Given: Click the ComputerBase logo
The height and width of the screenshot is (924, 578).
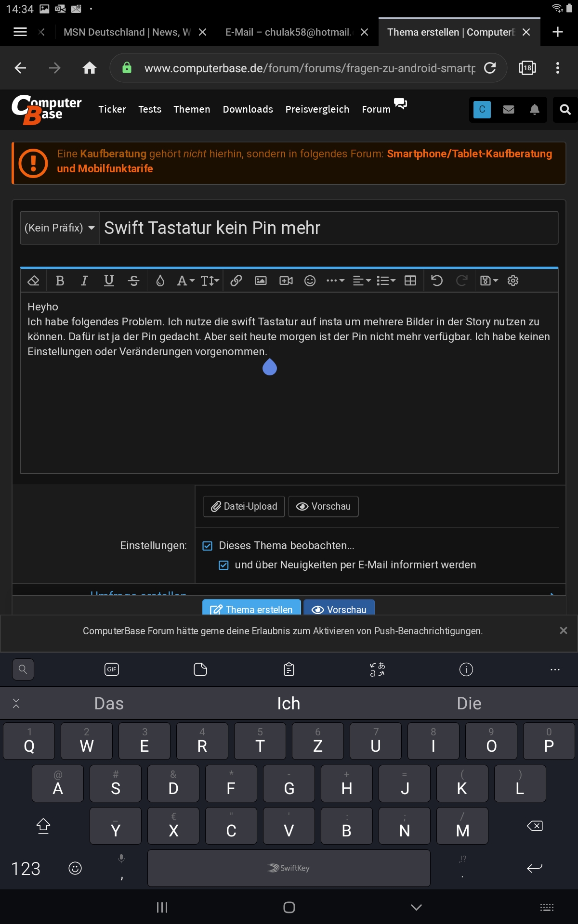Looking at the screenshot, I should coord(47,109).
